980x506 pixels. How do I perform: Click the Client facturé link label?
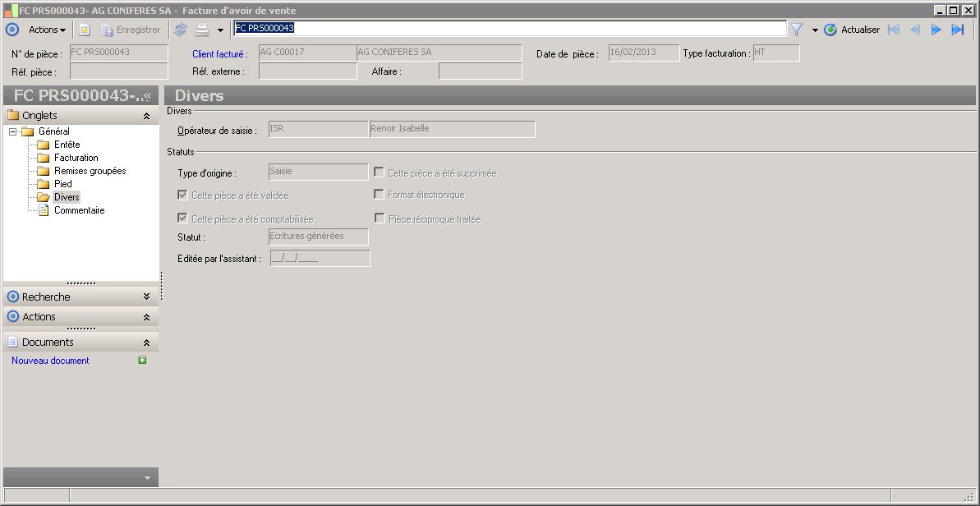pyautogui.click(x=220, y=54)
